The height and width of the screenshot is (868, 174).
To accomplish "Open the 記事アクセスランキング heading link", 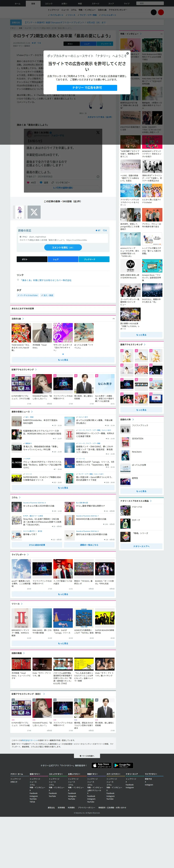I will 24,369.
